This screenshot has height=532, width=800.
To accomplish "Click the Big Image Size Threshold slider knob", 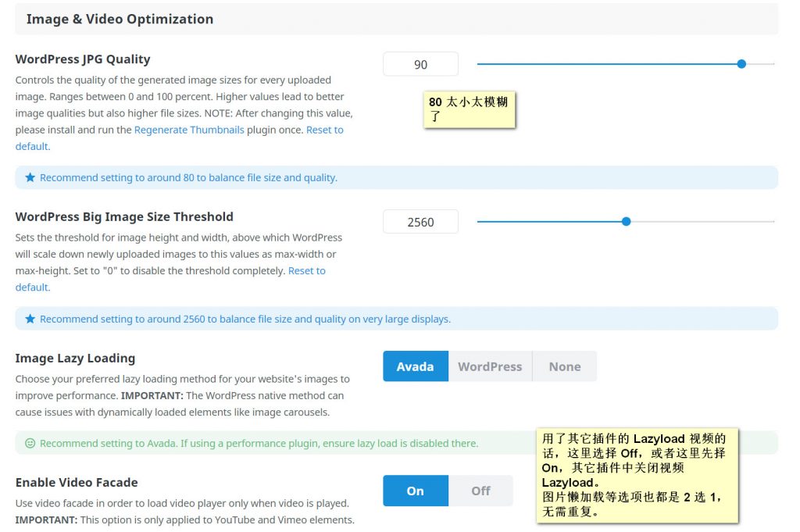I will (x=626, y=222).
